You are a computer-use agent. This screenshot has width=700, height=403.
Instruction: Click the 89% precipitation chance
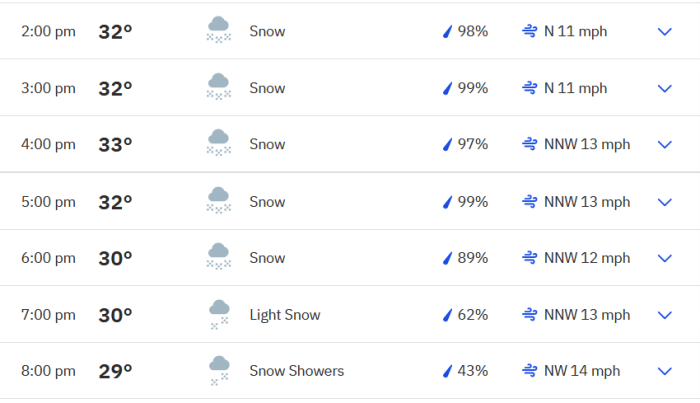(x=473, y=258)
